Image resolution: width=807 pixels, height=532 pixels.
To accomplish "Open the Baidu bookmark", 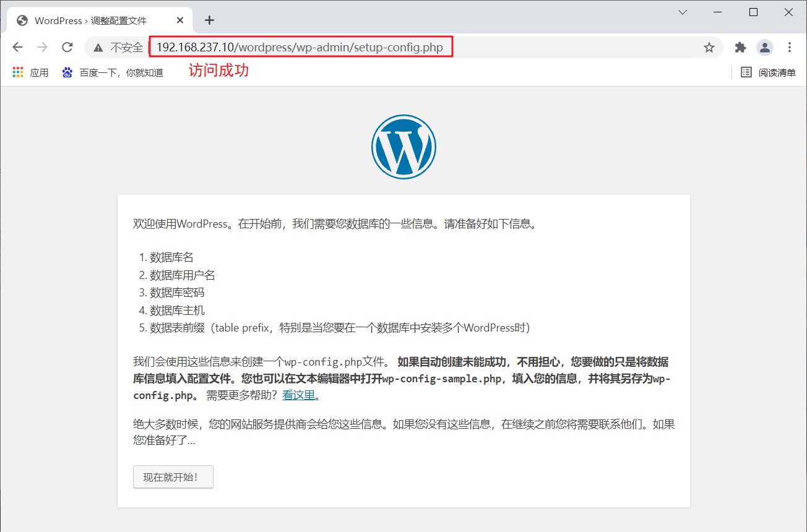I will pyautogui.click(x=113, y=72).
